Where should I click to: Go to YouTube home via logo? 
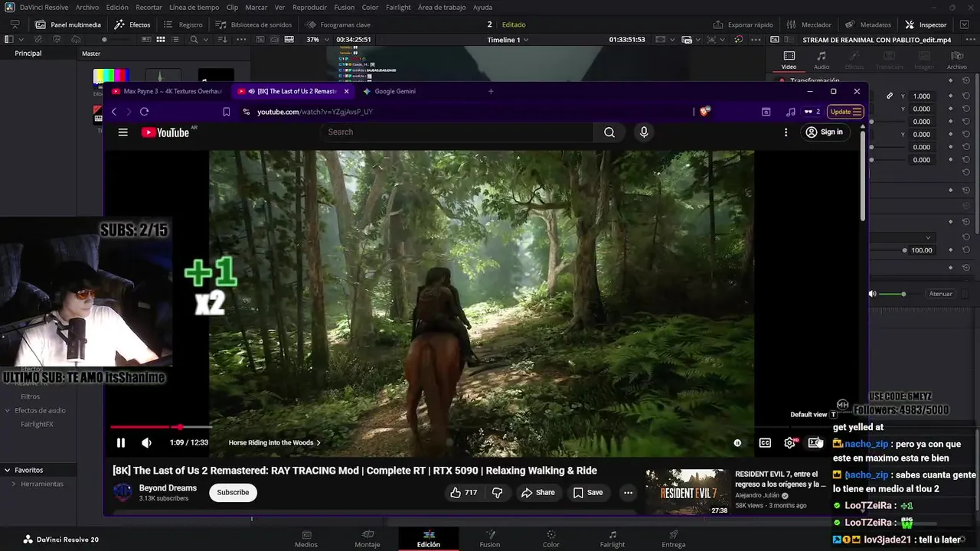click(x=165, y=132)
